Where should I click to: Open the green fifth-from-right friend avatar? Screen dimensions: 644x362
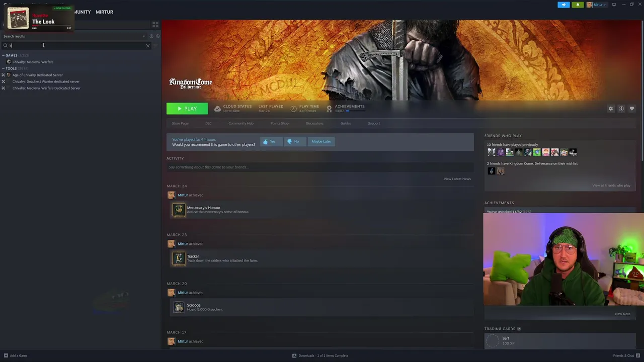tap(536, 152)
